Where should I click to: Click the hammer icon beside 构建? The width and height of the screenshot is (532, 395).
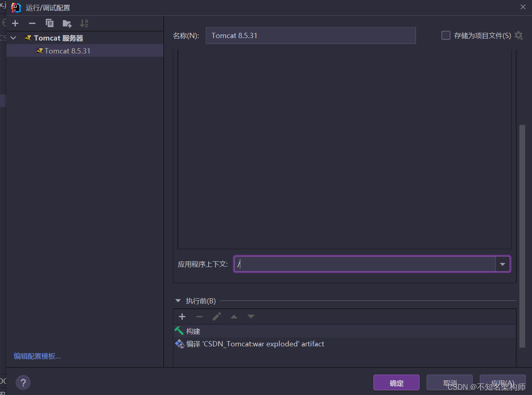coord(179,331)
